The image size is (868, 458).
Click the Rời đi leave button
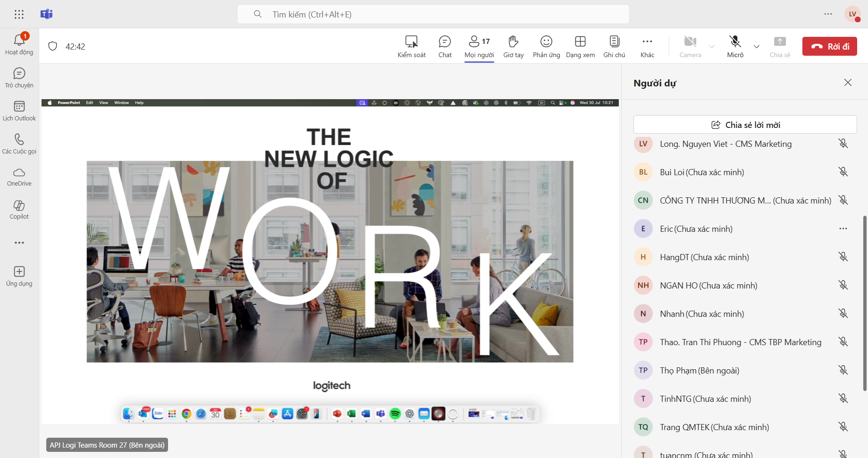tap(829, 46)
